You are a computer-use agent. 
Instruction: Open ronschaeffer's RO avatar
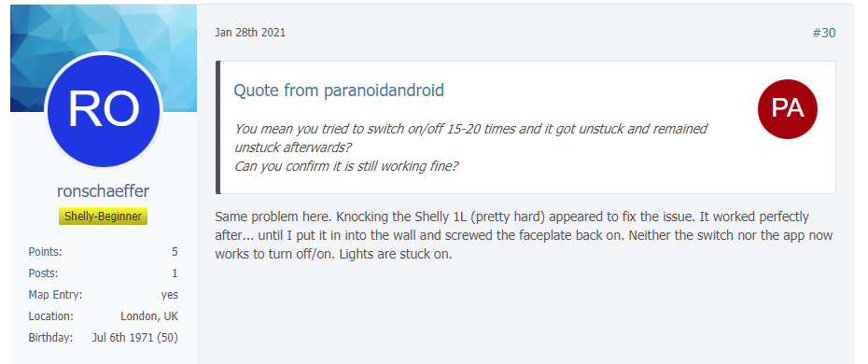coord(104,109)
